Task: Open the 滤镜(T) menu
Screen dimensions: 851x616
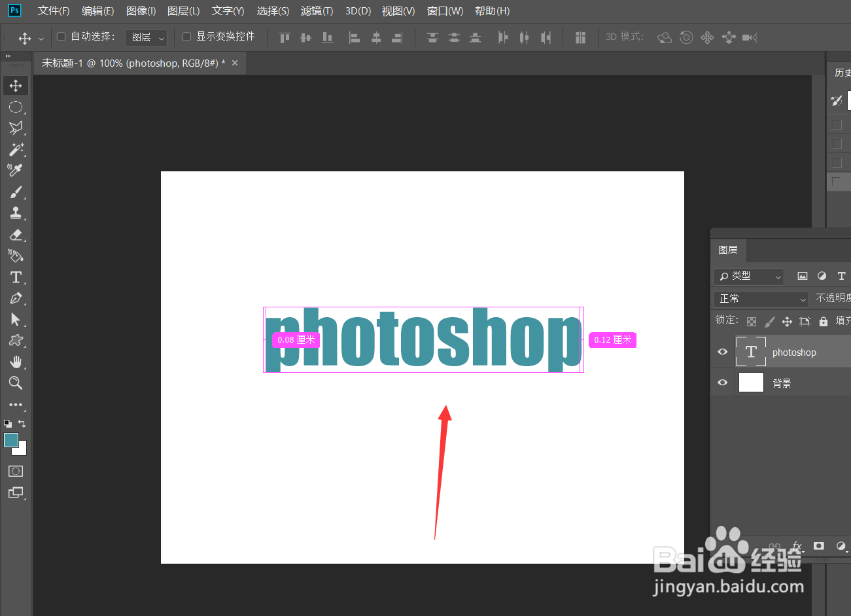Action: pyautogui.click(x=317, y=11)
